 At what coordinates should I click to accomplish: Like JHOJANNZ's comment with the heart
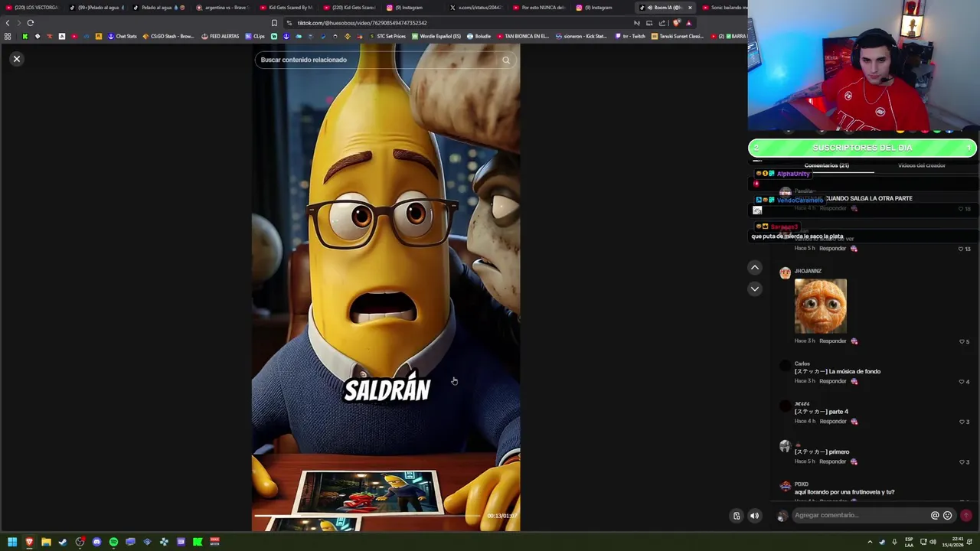click(x=962, y=341)
